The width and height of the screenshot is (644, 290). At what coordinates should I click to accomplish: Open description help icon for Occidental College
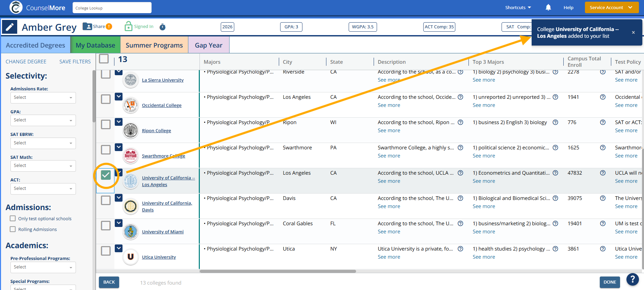click(460, 97)
